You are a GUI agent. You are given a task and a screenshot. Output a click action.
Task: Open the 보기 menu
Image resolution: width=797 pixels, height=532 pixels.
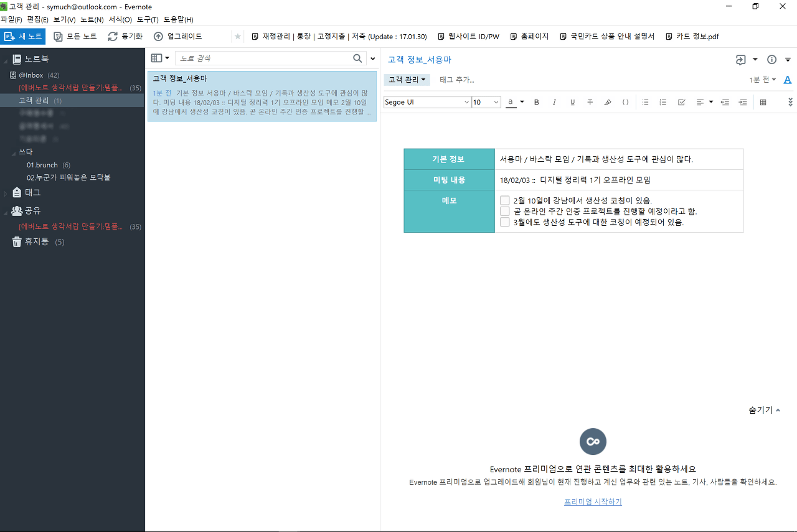[x=64, y=19]
